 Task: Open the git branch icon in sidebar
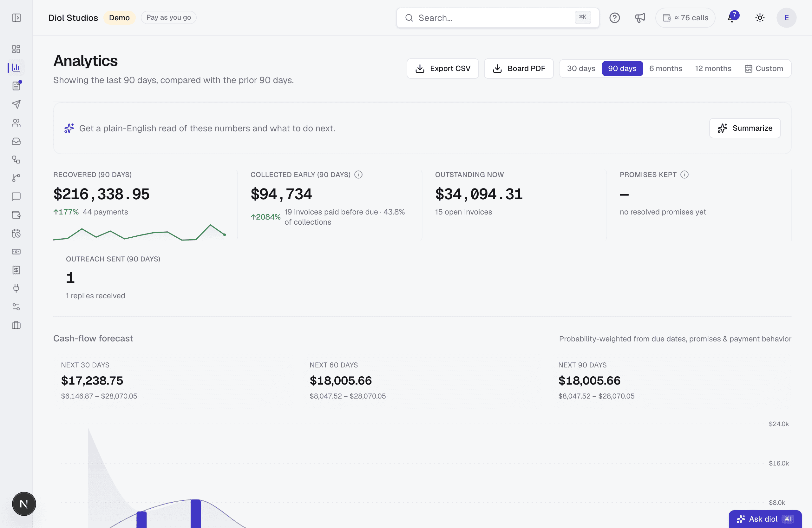pos(16,178)
